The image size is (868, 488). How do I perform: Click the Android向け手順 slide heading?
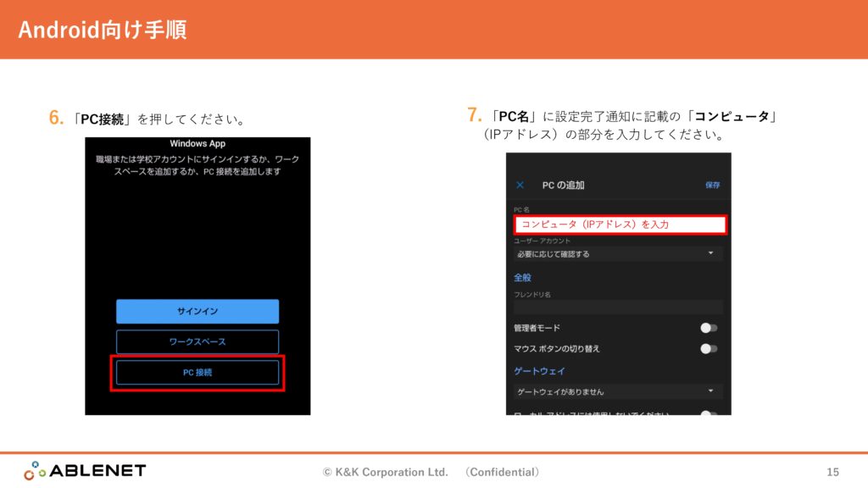(102, 30)
